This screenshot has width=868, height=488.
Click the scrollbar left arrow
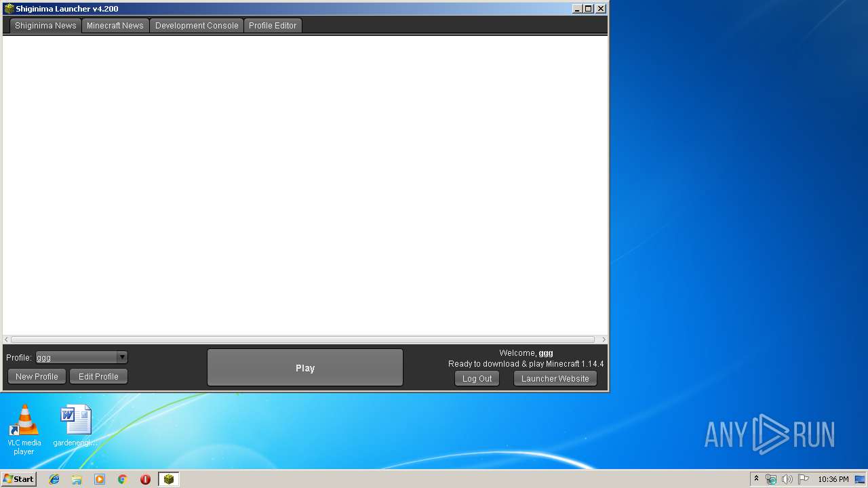click(7, 340)
